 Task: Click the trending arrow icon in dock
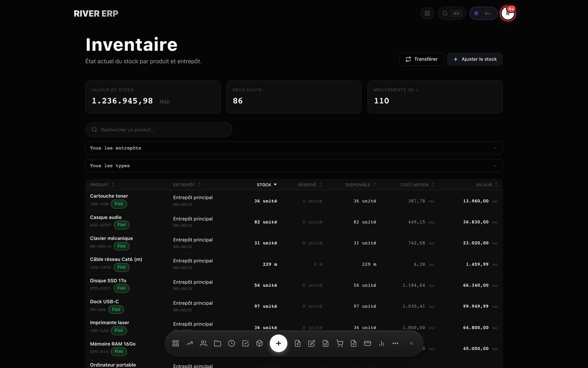pos(189,343)
